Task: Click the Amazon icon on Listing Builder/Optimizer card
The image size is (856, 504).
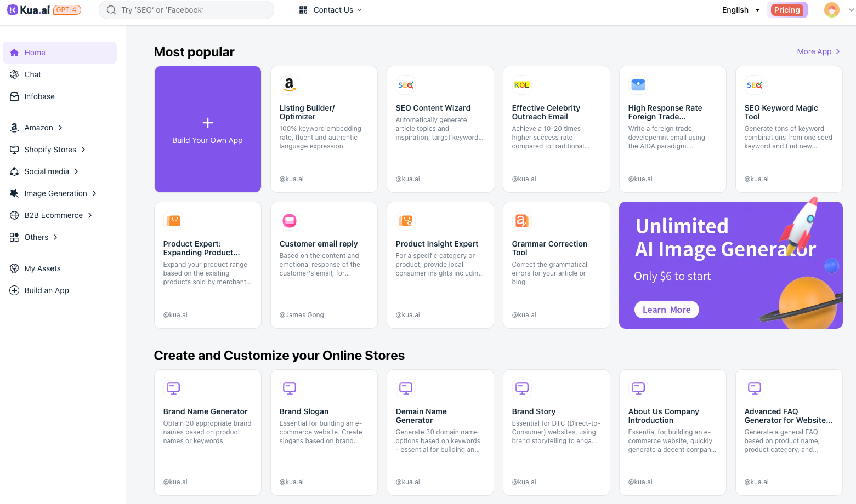Action: [290, 85]
